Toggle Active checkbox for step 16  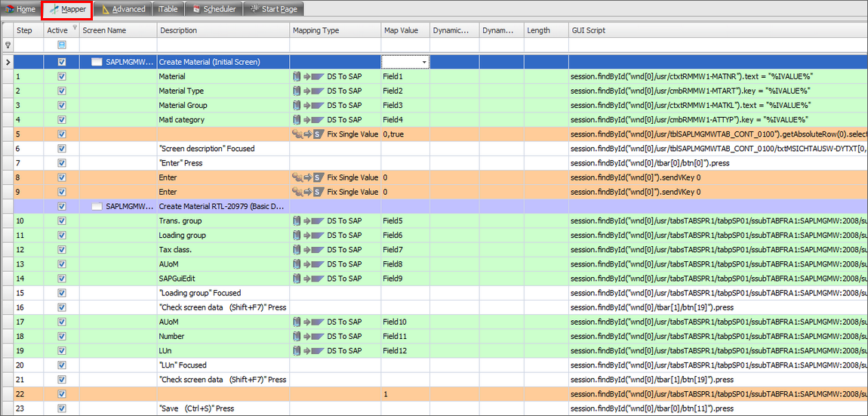click(x=62, y=307)
